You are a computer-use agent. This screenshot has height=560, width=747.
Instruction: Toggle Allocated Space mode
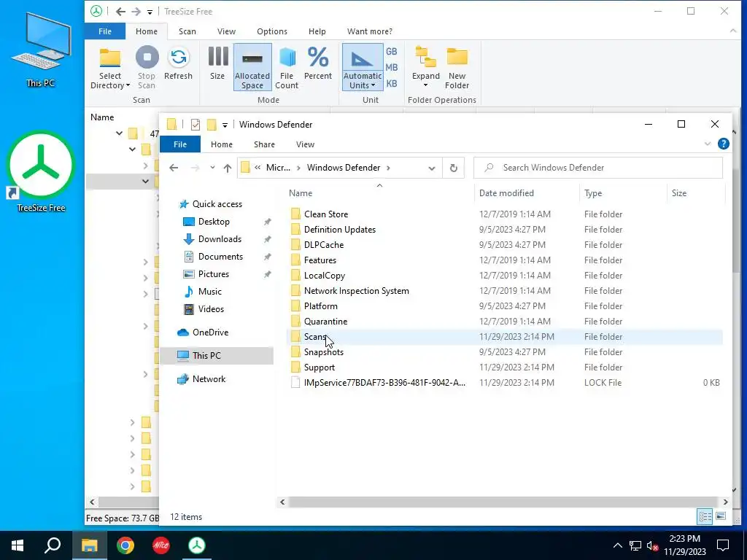(252, 68)
